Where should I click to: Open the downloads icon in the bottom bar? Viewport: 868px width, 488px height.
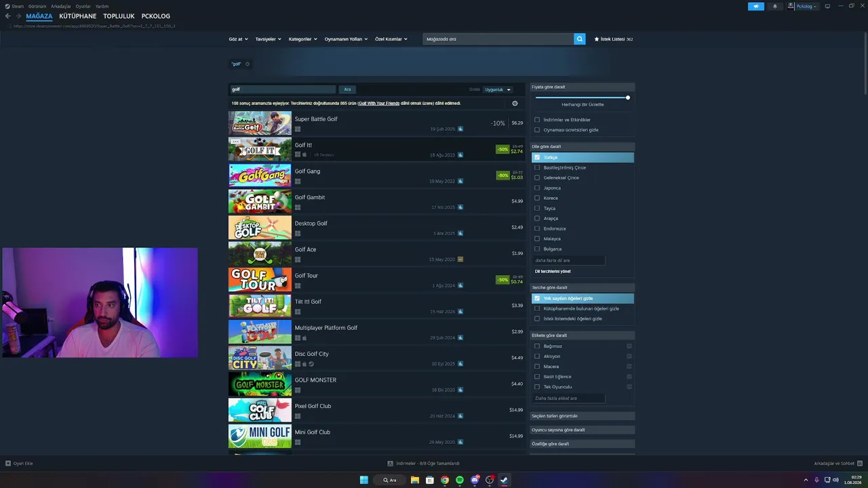coord(390,464)
